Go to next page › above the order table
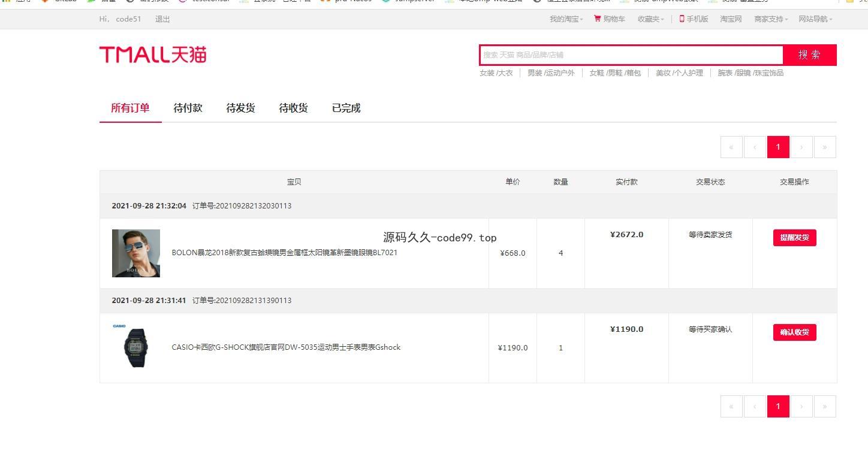Image resolution: width=868 pixels, height=463 pixels. click(x=801, y=147)
